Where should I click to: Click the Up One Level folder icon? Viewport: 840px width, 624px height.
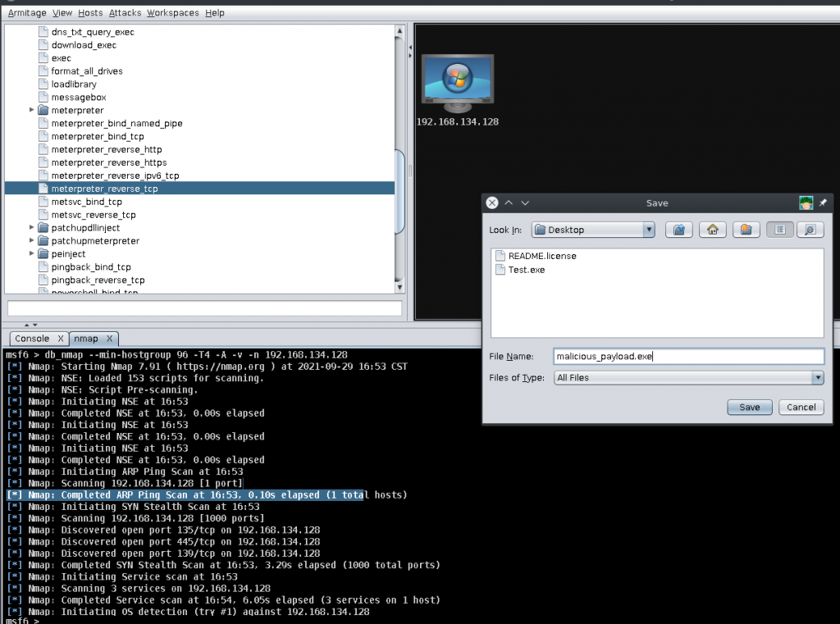point(678,230)
